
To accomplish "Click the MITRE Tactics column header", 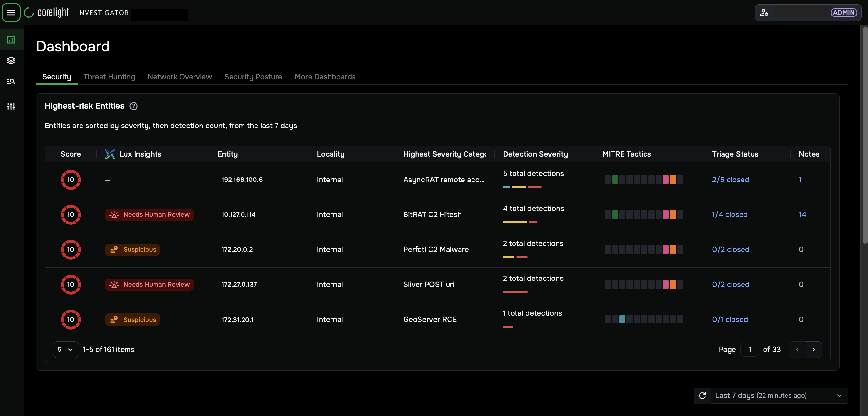I will [626, 154].
